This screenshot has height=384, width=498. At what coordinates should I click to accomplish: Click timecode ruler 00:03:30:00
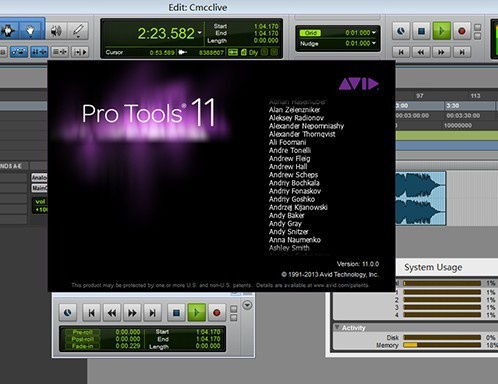463,115
